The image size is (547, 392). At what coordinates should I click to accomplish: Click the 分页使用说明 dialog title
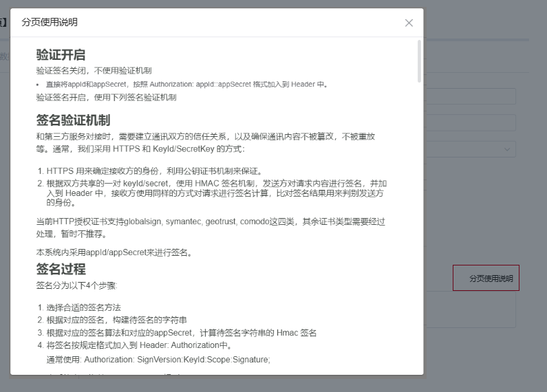(50, 22)
